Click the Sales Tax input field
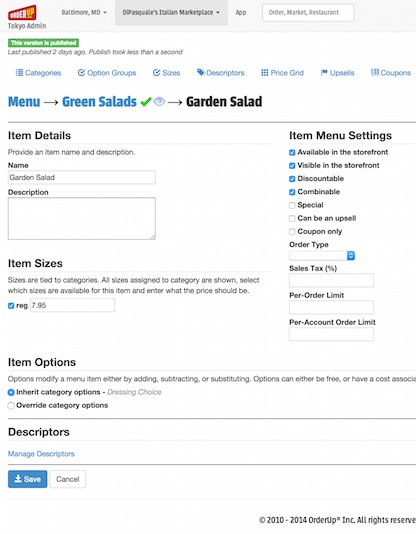416x534 pixels. (x=331, y=280)
